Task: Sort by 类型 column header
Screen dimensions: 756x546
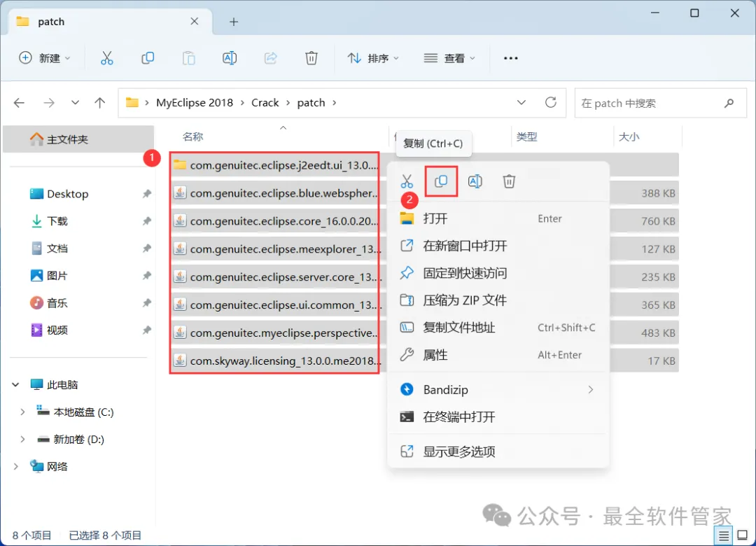Action: (x=526, y=137)
